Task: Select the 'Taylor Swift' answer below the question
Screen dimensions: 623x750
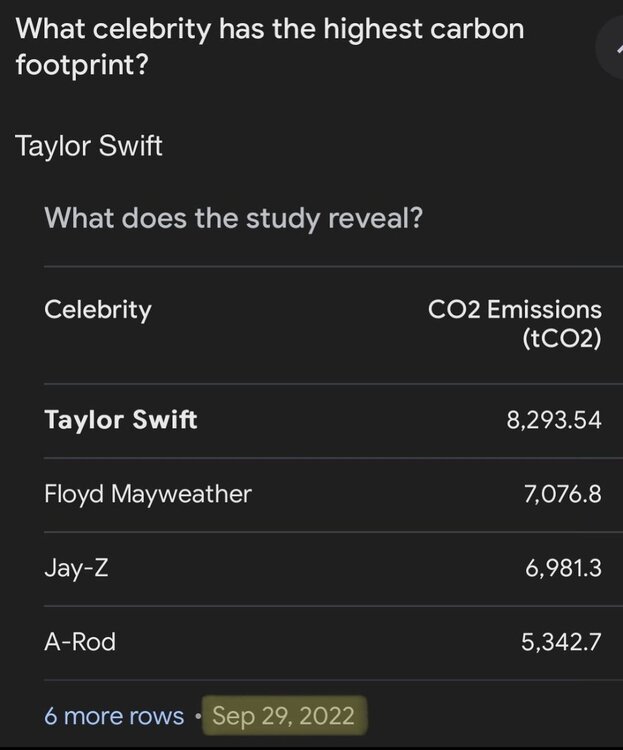Action: pos(89,146)
